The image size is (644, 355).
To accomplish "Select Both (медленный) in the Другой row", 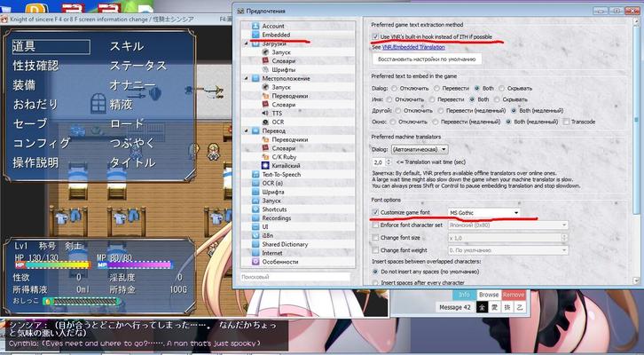I will click(514, 111).
